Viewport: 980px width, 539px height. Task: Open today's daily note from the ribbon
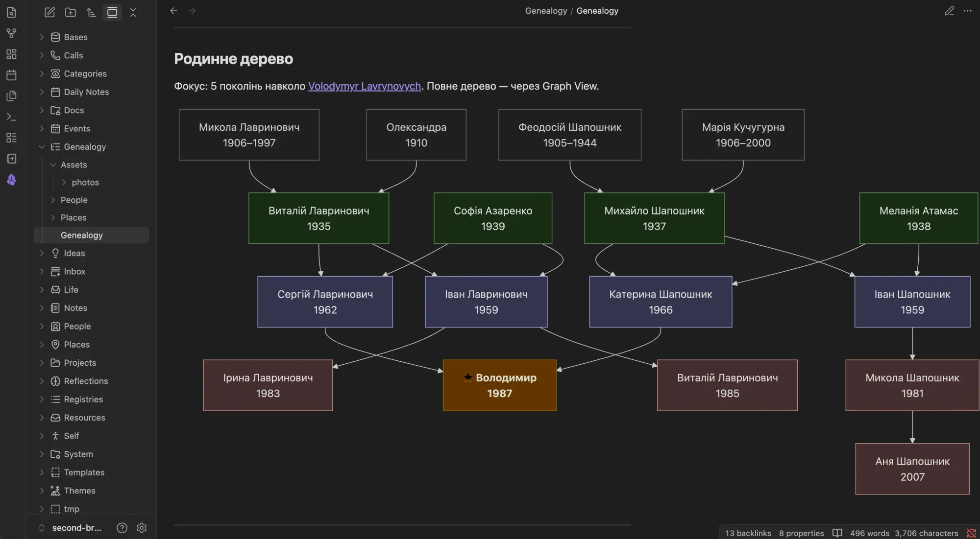point(11,75)
